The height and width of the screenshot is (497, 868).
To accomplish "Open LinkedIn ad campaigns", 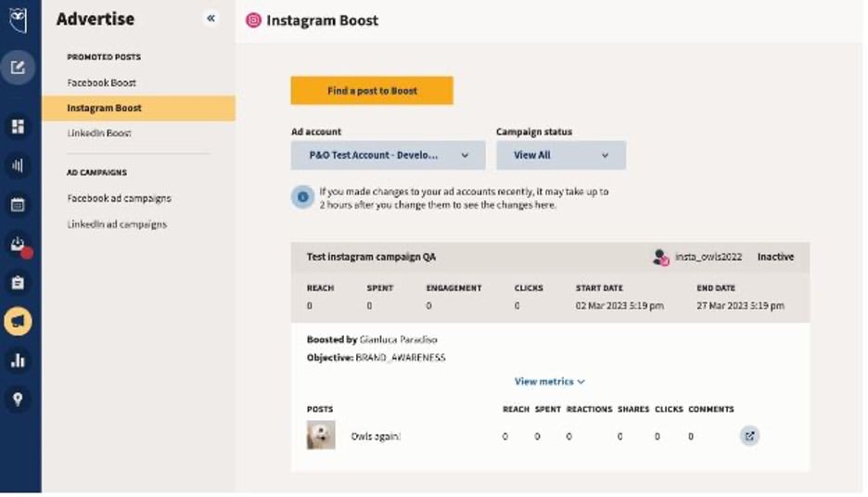I will 117,224.
